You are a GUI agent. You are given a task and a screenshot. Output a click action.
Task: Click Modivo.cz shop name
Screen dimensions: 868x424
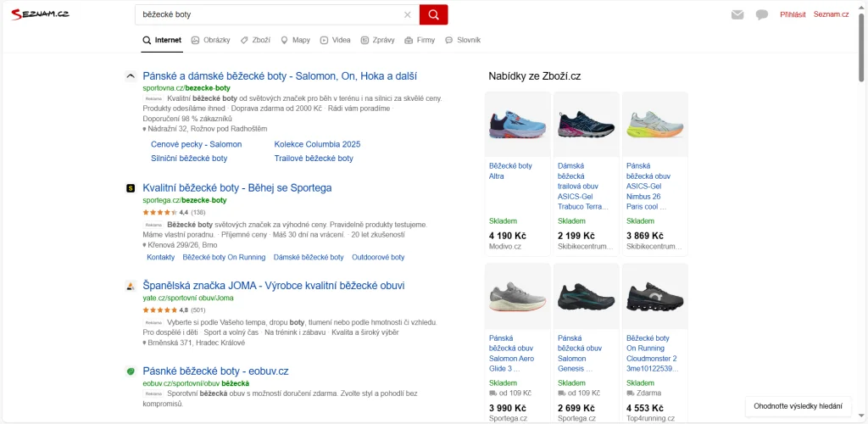tap(505, 246)
